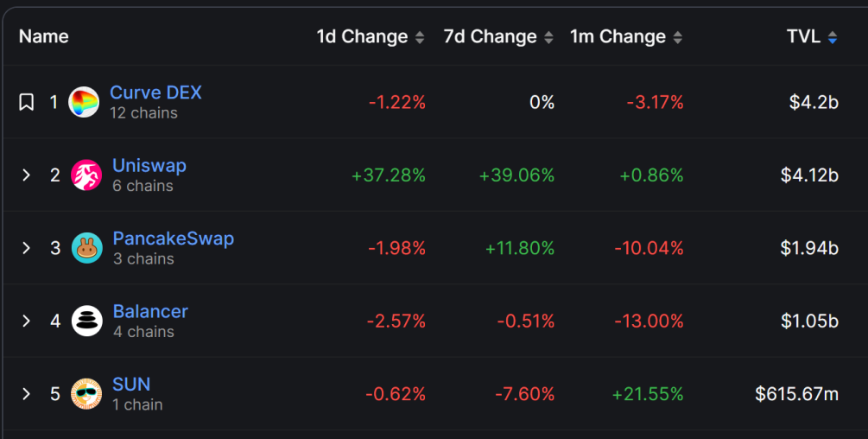Expand the SUN row chevron

tap(27, 394)
